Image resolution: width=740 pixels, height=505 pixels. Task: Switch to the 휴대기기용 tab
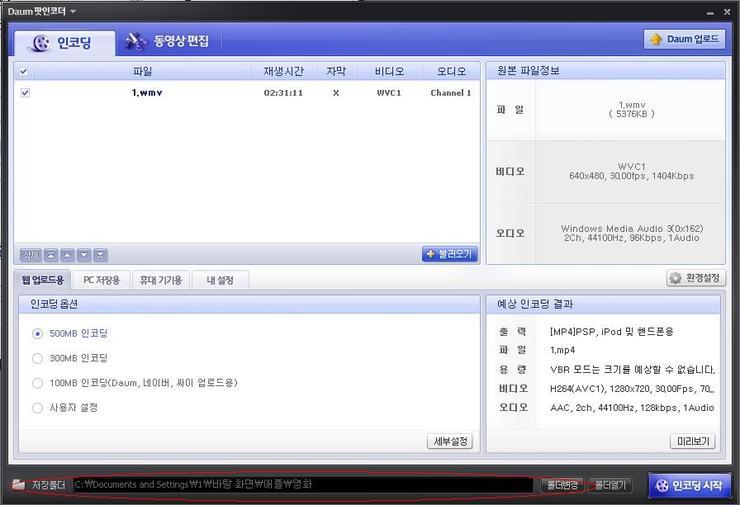(160, 280)
